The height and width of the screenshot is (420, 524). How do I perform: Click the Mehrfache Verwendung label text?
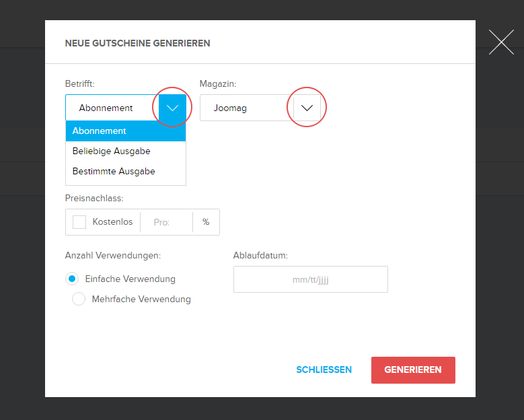coord(141,300)
